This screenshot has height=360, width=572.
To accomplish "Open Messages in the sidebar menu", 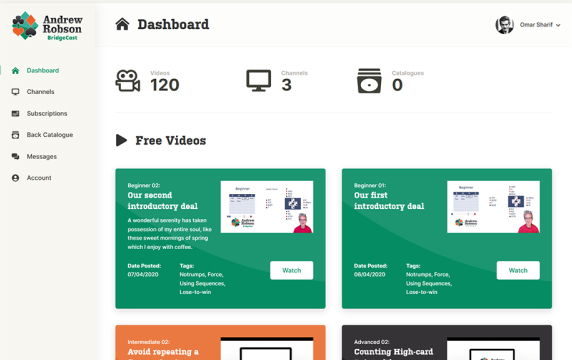I will tap(42, 156).
